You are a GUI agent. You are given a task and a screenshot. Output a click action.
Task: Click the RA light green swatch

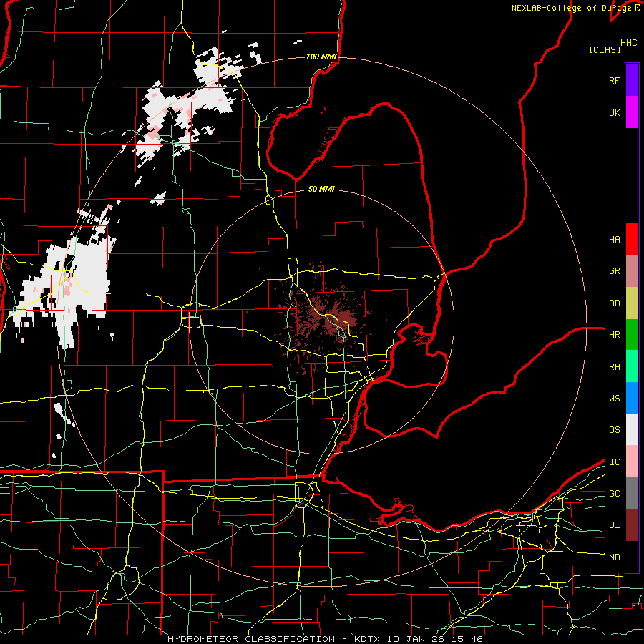click(632, 366)
